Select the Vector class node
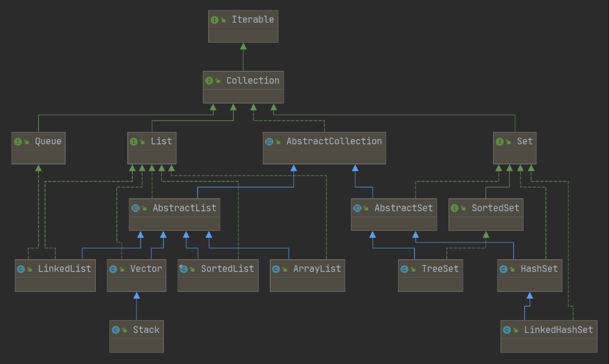This screenshot has height=364, width=609. [137, 274]
